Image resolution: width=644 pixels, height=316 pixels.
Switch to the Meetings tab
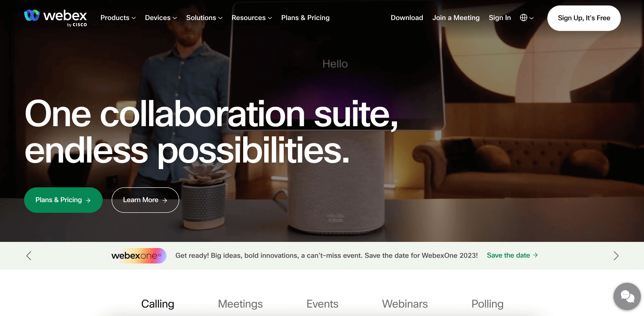pyautogui.click(x=240, y=304)
